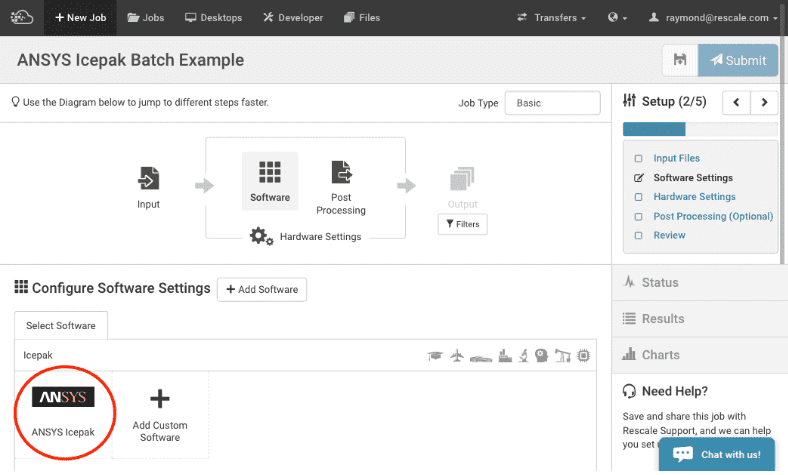Viewport: 788px width, 475px height.
Task: Open output Filters
Action: [x=462, y=224]
